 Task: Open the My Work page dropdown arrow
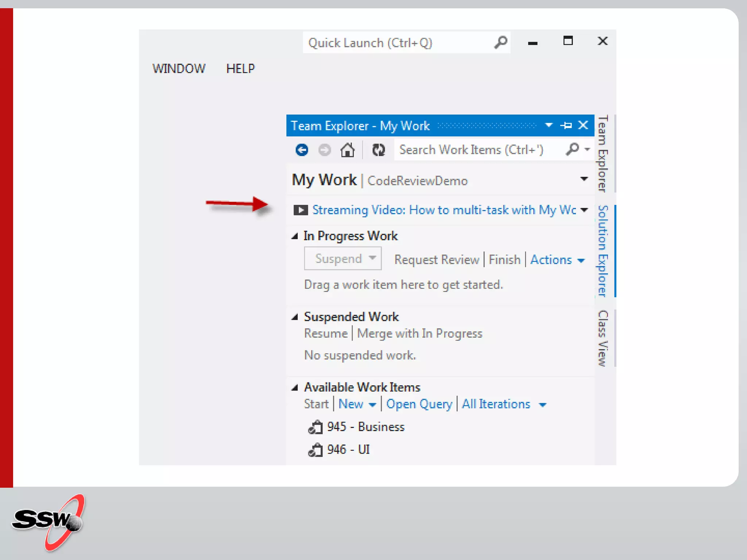(584, 179)
